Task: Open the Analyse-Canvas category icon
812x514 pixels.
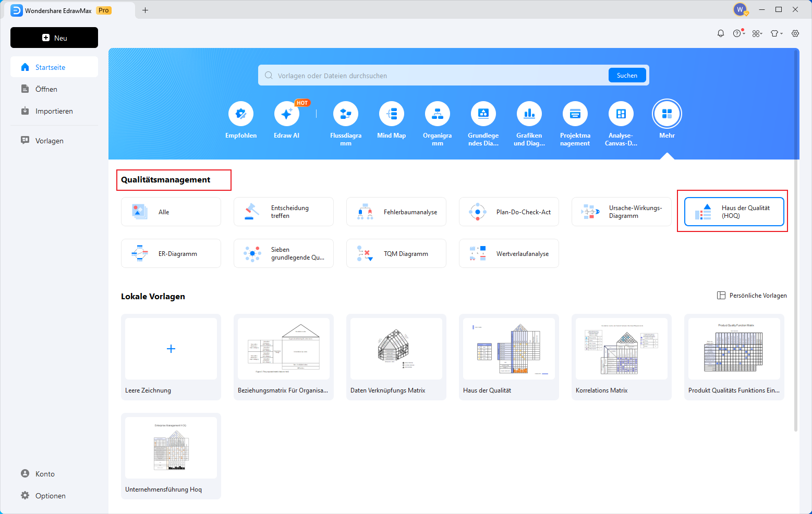Action: point(621,114)
